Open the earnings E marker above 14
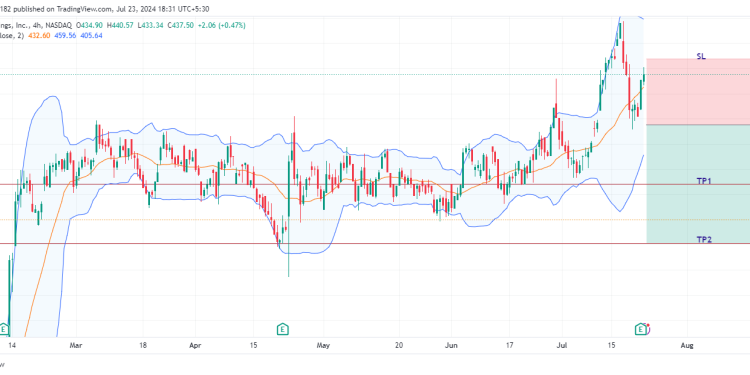The height and width of the screenshot is (375, 750). pos(4,329)
